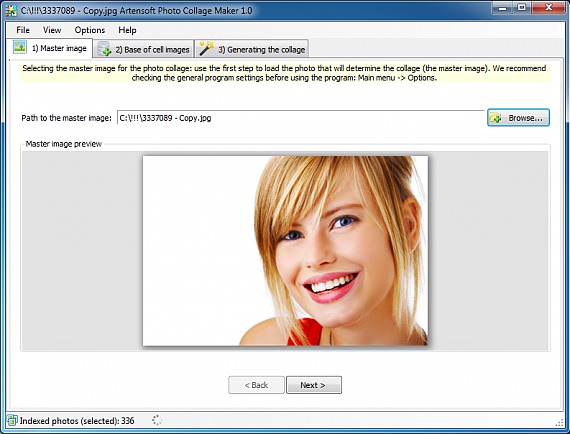Screen dimensions: 570x434
Task: Click the indexed photos status bar icon
Action: 12,421
